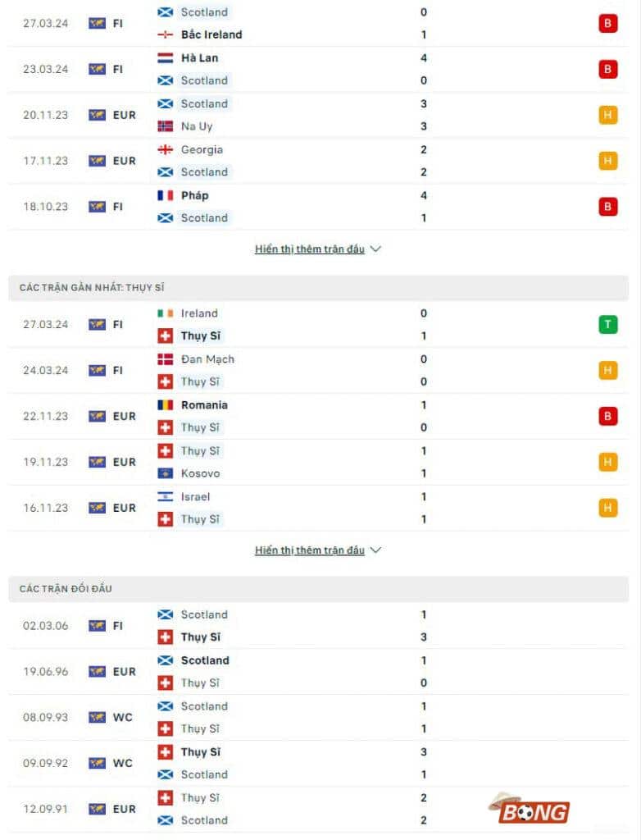641x840 pixels.
Task: Click the yellow H badge for Kosovo match
Action: pyautogui.click(x=607, y=462)
